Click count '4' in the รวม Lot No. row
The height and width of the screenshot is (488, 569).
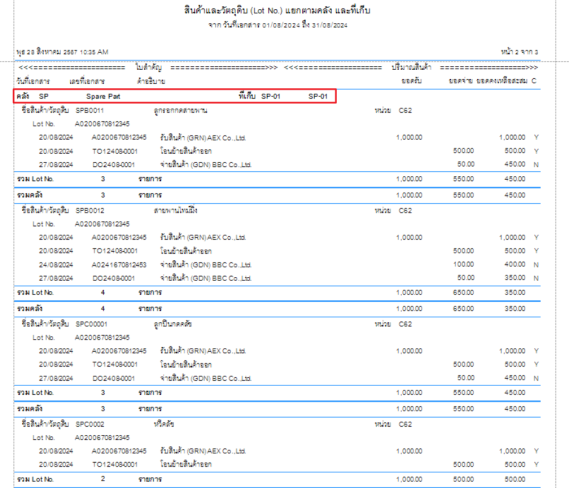(103, 292)
